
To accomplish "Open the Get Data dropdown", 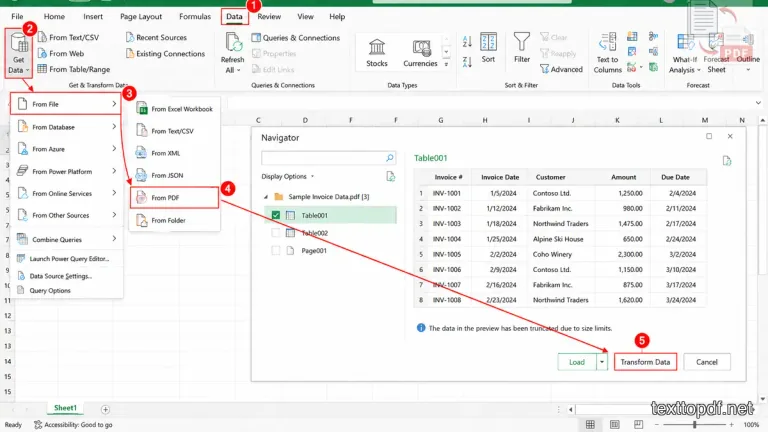I will (x=19, y=53).
